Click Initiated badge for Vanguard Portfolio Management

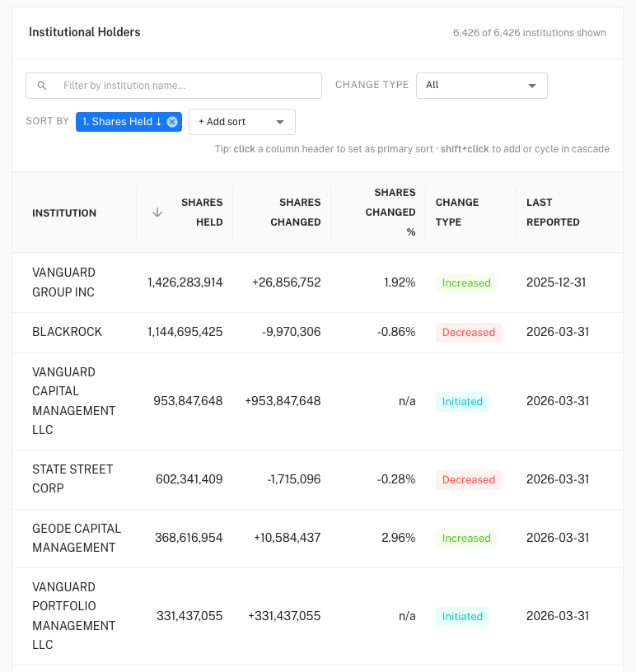pos(462,617)
